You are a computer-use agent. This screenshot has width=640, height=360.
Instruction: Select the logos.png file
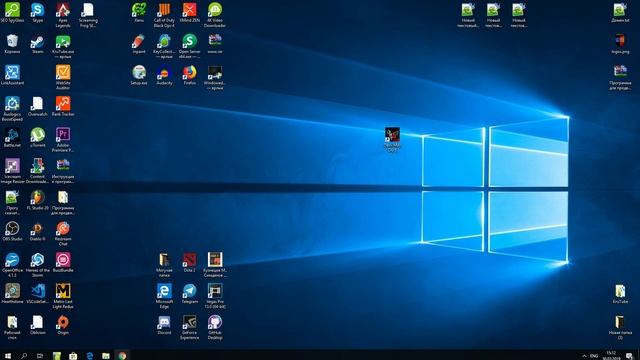coord(620,44)
